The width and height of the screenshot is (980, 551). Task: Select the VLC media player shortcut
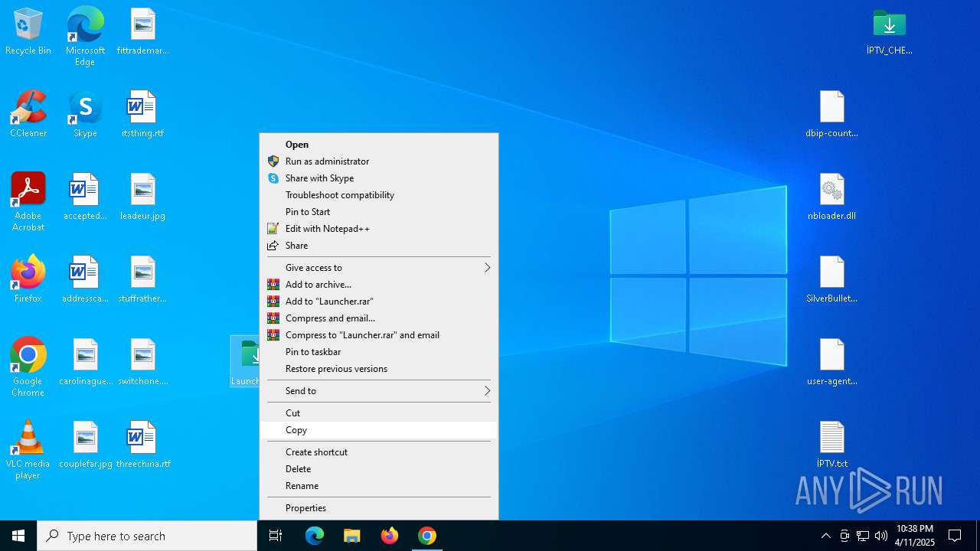28,450
